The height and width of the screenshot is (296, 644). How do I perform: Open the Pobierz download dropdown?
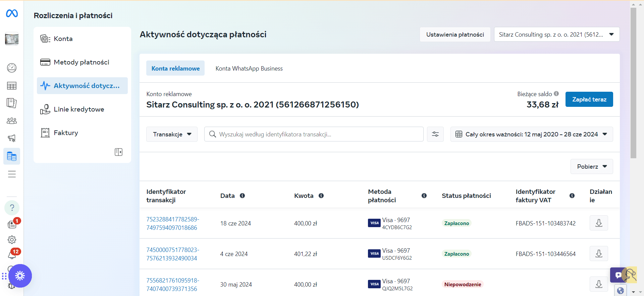tap(592, 166)
